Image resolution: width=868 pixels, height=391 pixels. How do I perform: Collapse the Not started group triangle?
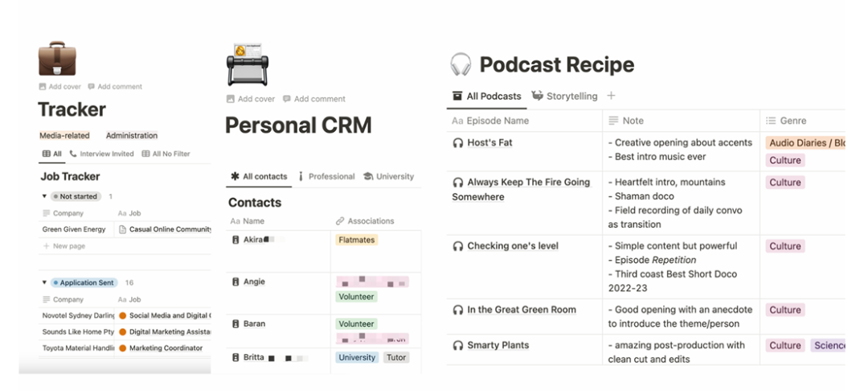44,196
